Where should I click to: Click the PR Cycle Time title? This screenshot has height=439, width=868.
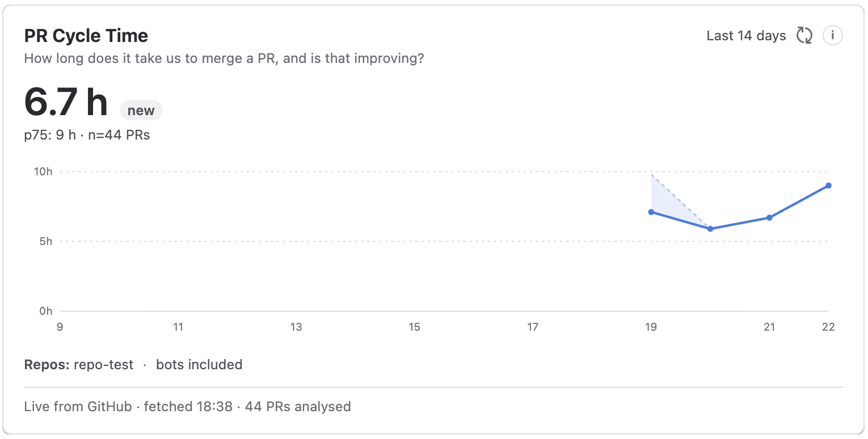coord(86,36)
